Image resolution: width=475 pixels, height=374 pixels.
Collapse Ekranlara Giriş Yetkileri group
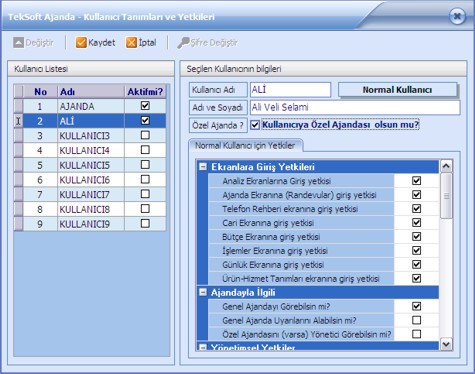coord(203,167)
